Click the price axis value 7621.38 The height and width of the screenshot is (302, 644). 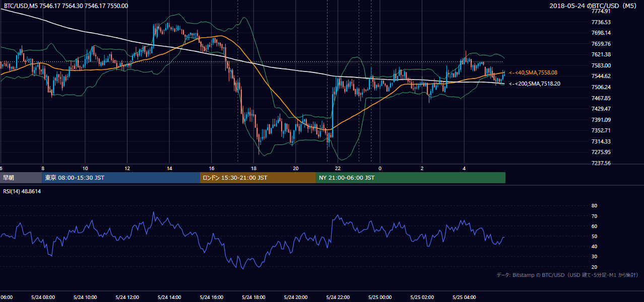[x=601, y=54]
